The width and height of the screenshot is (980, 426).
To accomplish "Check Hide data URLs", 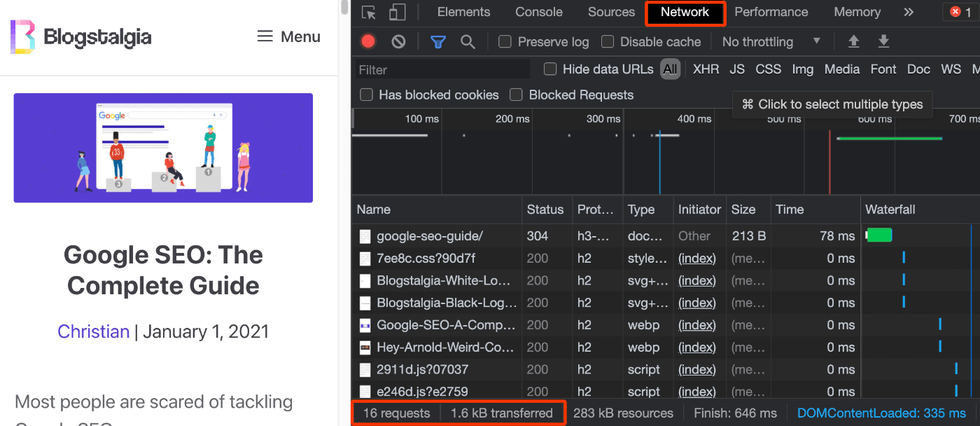I will (x=550, y=69).
